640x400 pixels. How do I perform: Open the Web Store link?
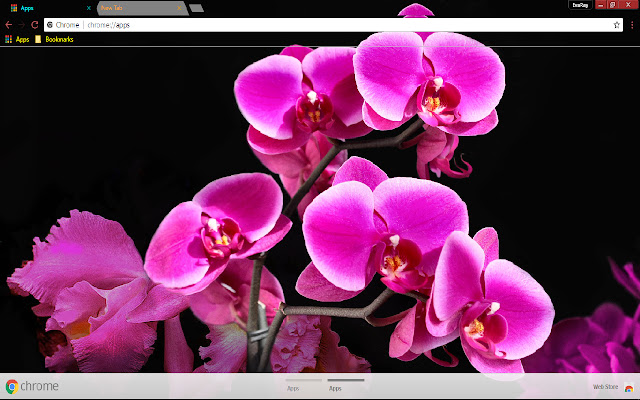click(605, 387)
